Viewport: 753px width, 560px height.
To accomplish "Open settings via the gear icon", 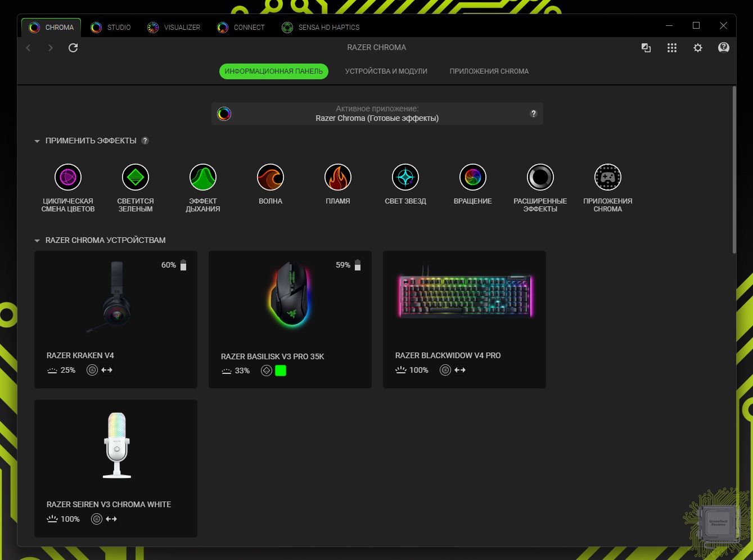I will (x=698, y=48).
